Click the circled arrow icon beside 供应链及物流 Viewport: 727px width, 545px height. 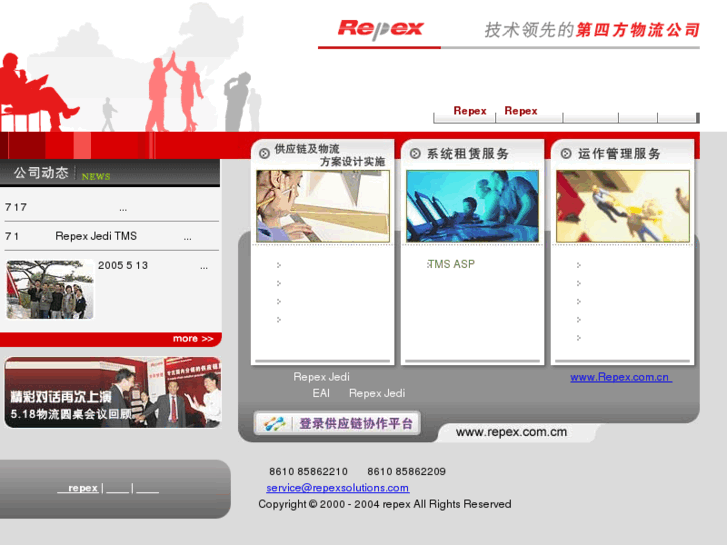(264, 154)
